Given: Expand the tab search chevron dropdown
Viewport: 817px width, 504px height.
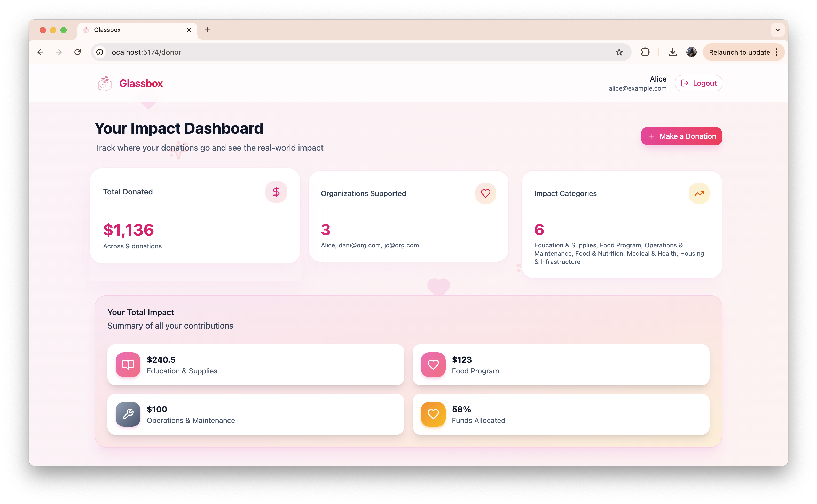Looking at the screenshot, I should click(x=777, y=30).
